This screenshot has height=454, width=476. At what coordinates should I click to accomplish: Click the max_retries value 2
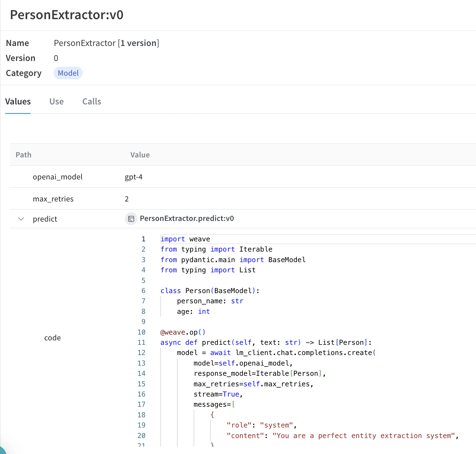click(127, 198)
